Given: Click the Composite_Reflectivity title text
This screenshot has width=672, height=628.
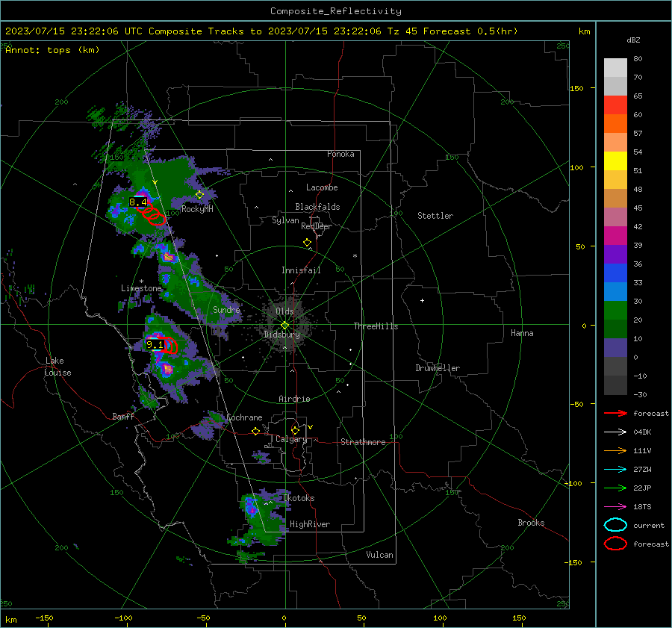Looking at the screenshot, I should [x=336, y=11].
